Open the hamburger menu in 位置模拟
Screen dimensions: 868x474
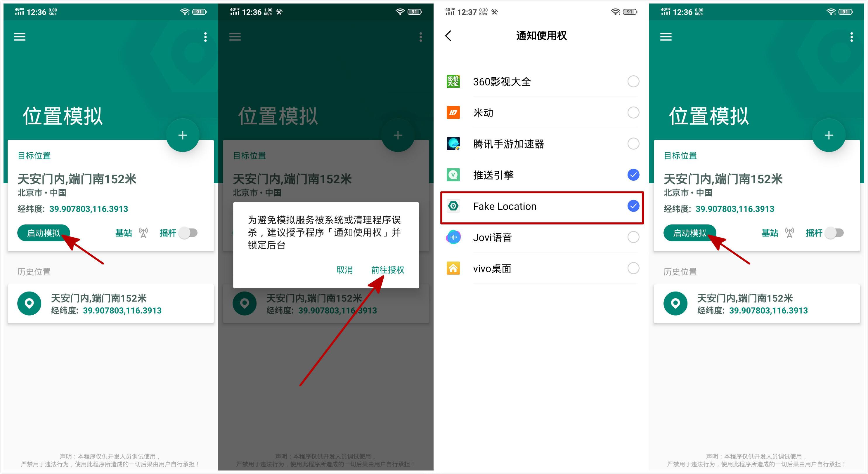(20, 36)
